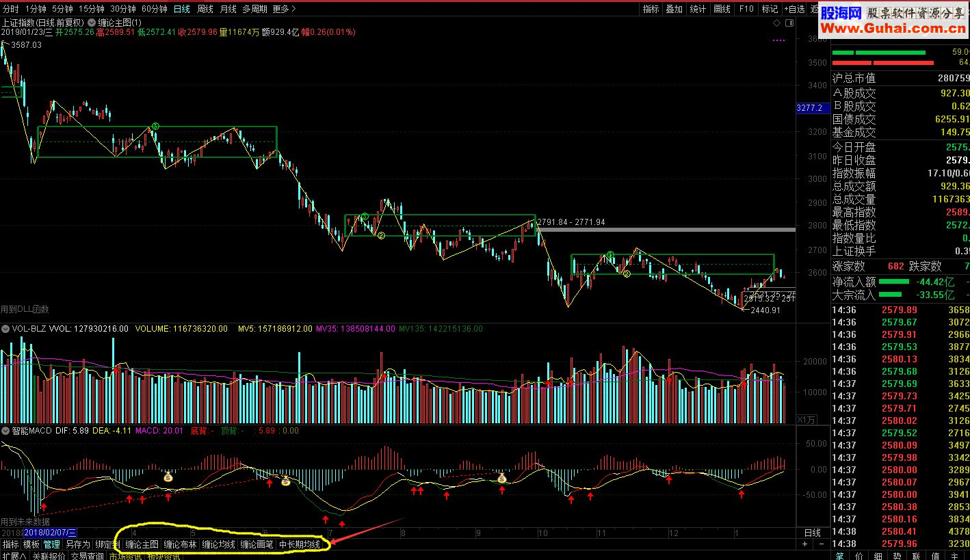This screenshot has height=560, width=970.
Task: Click first money bag signal in MACD
Action: point(168,477)
